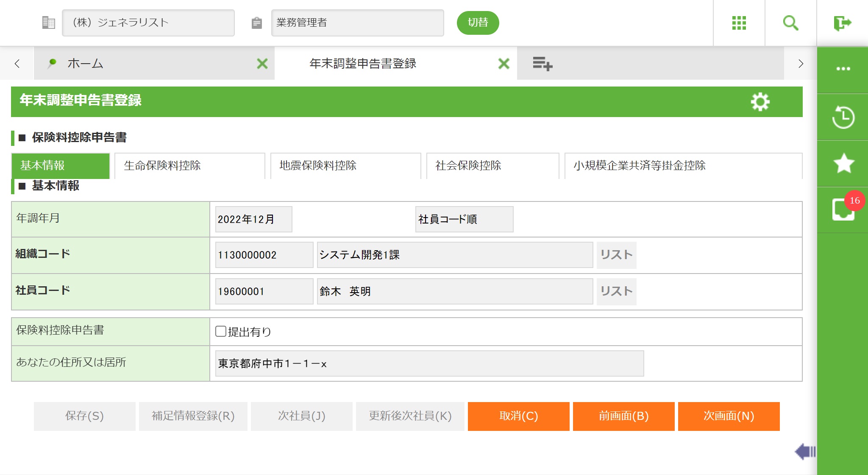Open the settings gear in green header
The height and width of the screenshot is (475, 868).
tap(760, 102)
